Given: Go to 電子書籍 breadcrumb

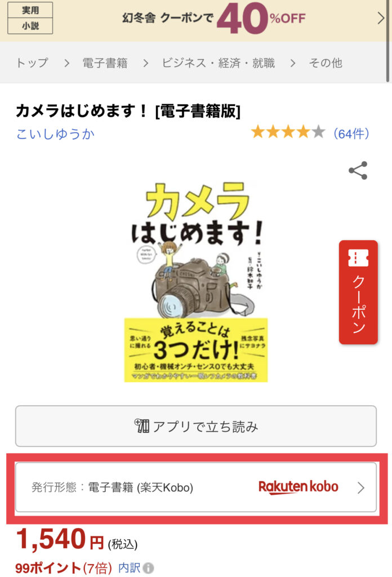Looking at the screenshot, I should coord(105,63).
